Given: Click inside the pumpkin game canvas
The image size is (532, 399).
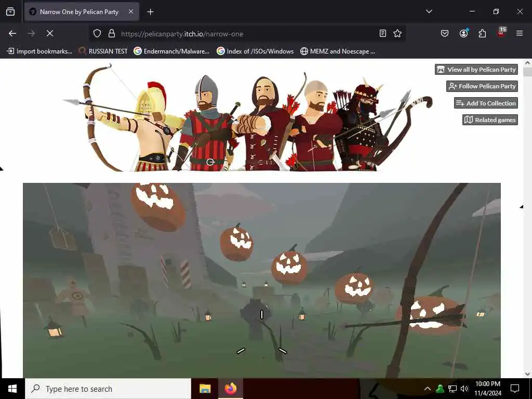Looking at the screenshot, I should coord(262,280).
